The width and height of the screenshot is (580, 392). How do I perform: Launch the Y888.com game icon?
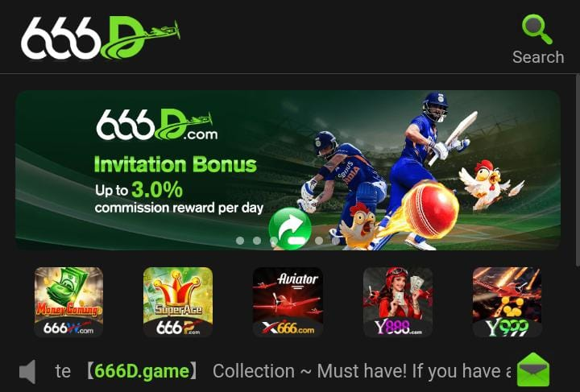[398, 302]
